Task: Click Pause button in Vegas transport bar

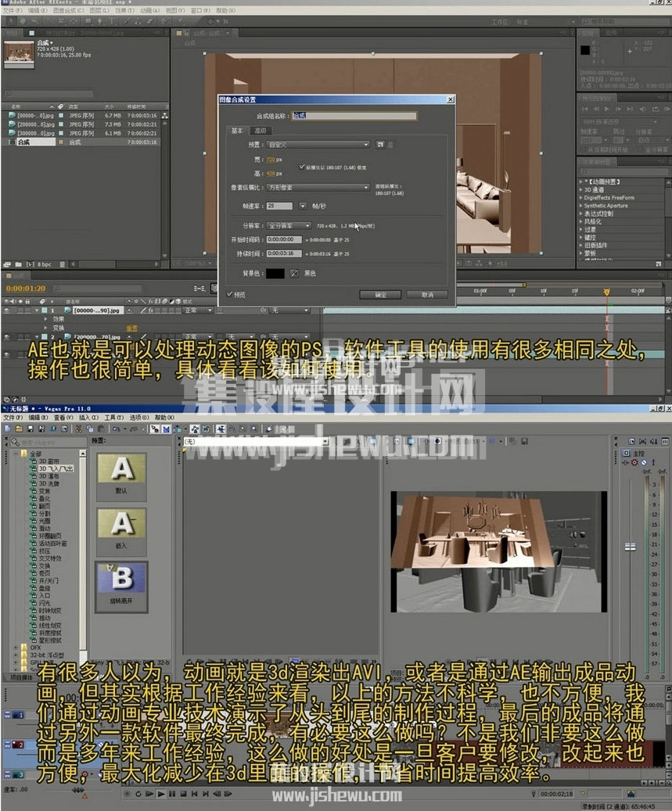Action: click(x=172, y=794)
